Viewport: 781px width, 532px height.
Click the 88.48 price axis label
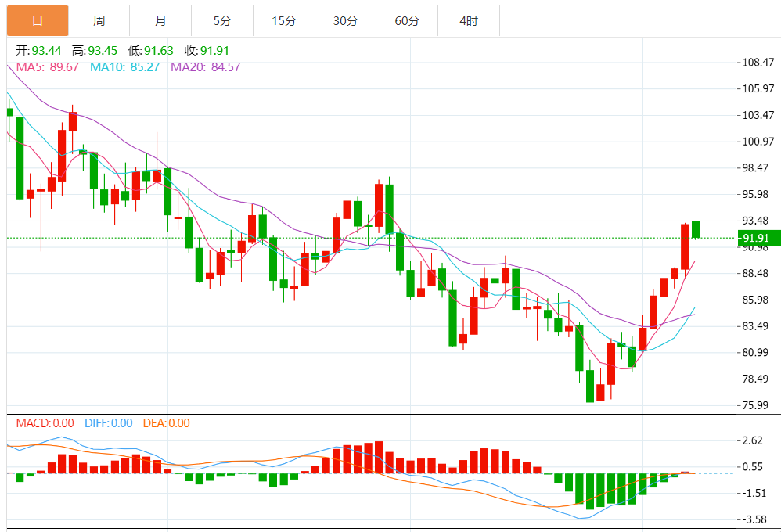(x=755, y=274)
